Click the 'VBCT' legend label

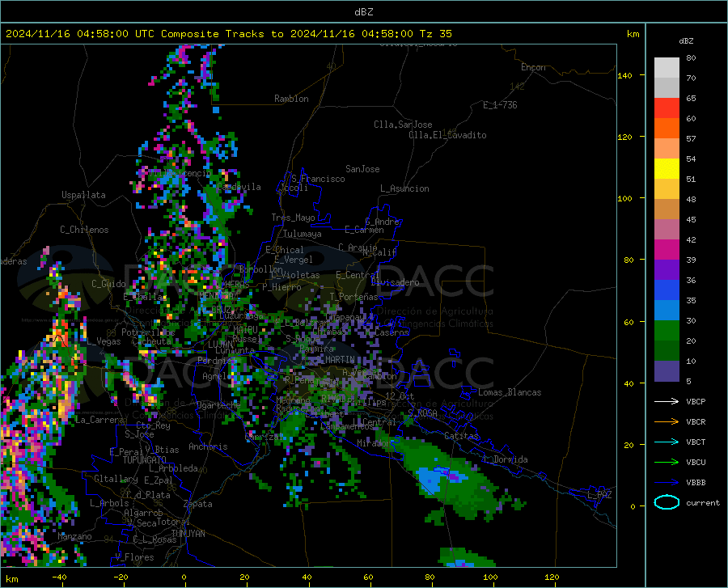[x=696, y=442]
